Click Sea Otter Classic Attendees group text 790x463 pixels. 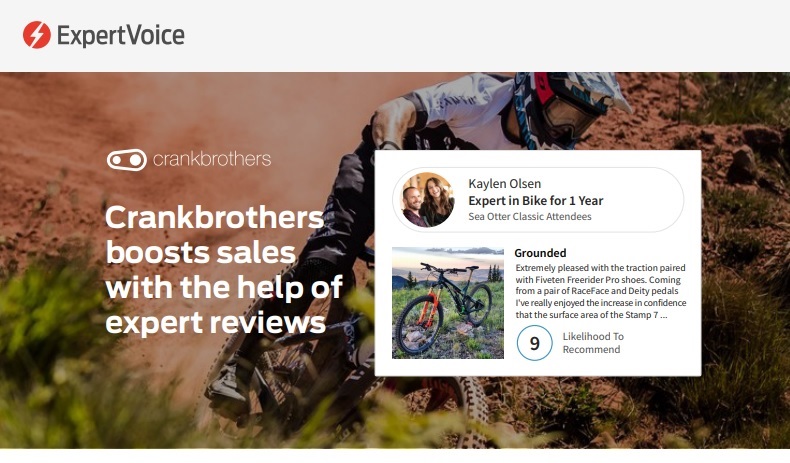pyautogui.click(x=530, y=217)
